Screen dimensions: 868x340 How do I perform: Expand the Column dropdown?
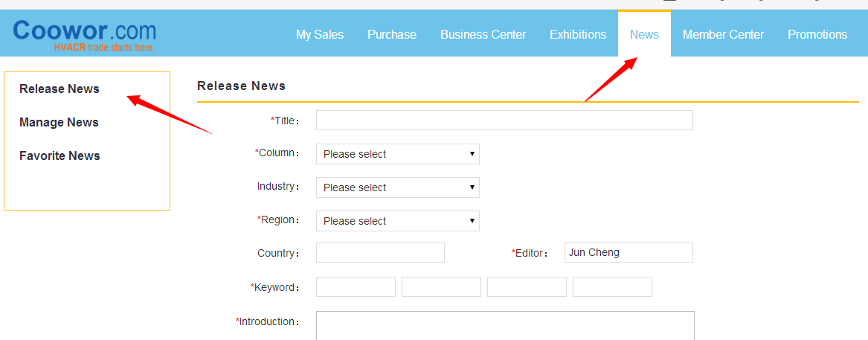tap(397, 154)
